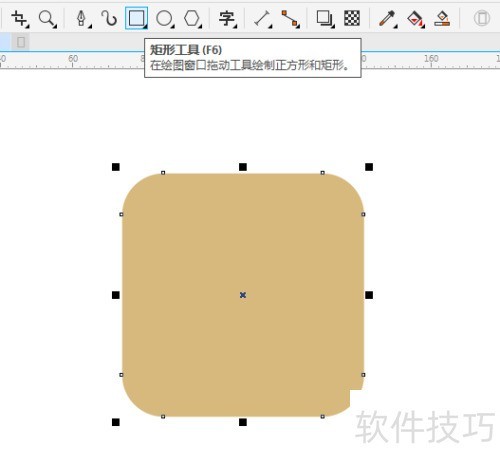
Task: Select the Connector tool
Action: 290,18
